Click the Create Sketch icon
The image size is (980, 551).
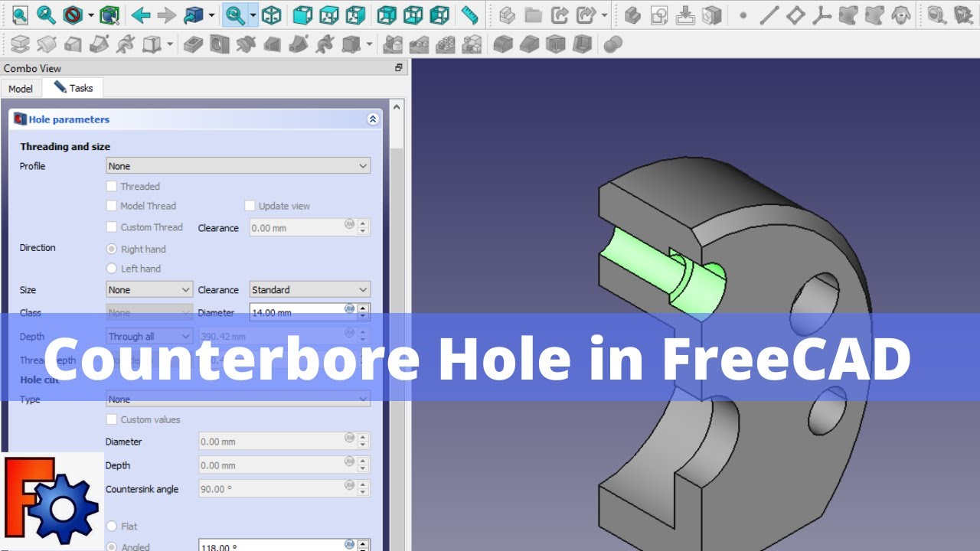658,15
